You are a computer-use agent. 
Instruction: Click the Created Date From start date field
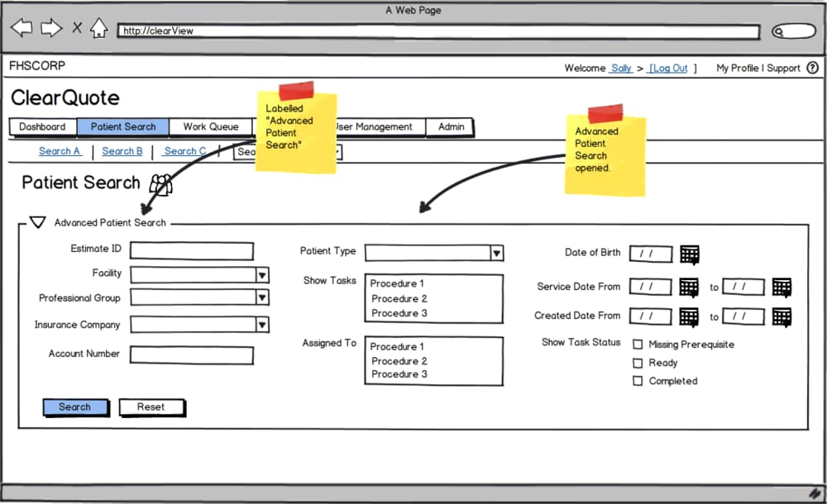(650, 316)
